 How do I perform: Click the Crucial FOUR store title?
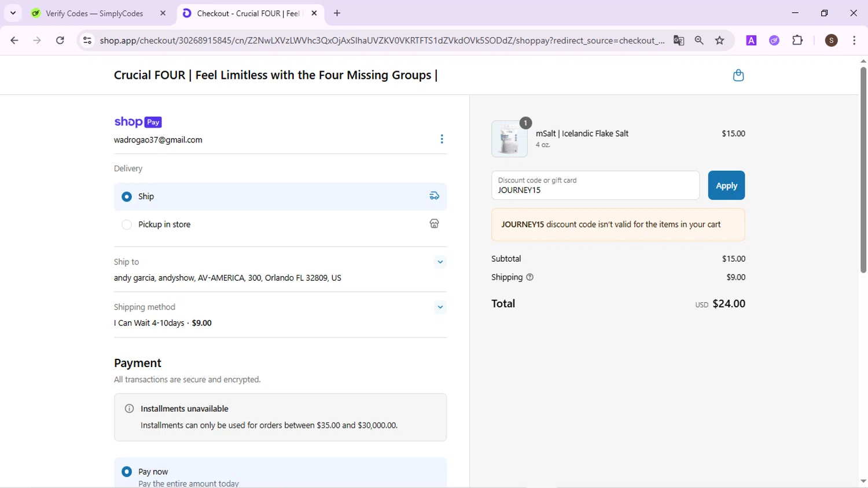click(275, 75)
